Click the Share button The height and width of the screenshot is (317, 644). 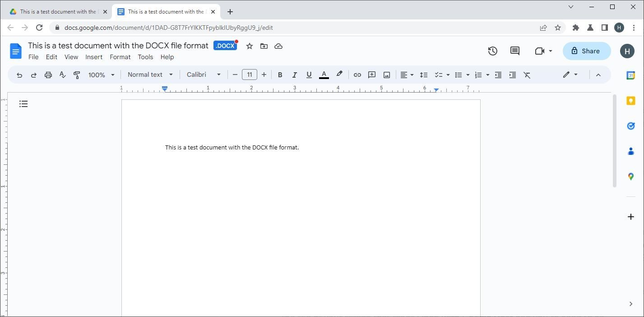586,51
